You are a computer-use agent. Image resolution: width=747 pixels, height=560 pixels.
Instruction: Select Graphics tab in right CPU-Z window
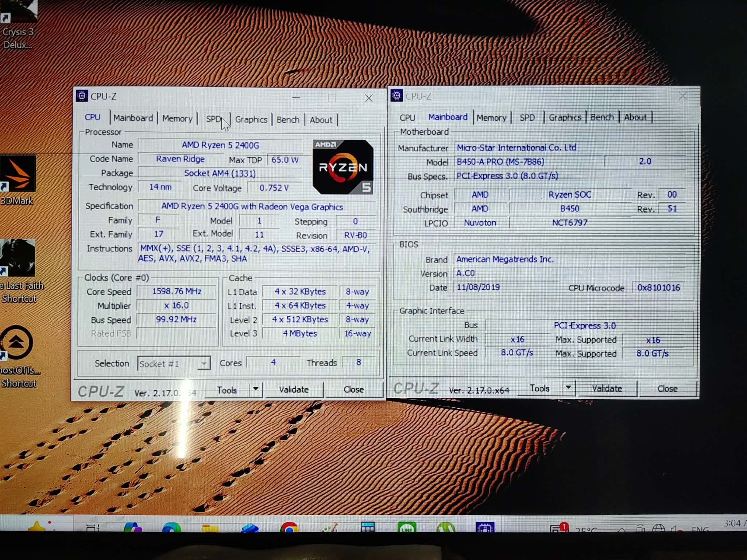coord(565,117)
